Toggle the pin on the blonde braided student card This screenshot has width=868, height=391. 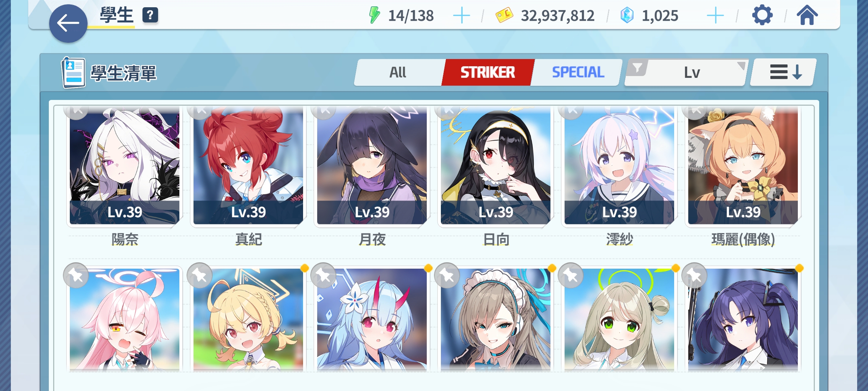pos(200,276)
